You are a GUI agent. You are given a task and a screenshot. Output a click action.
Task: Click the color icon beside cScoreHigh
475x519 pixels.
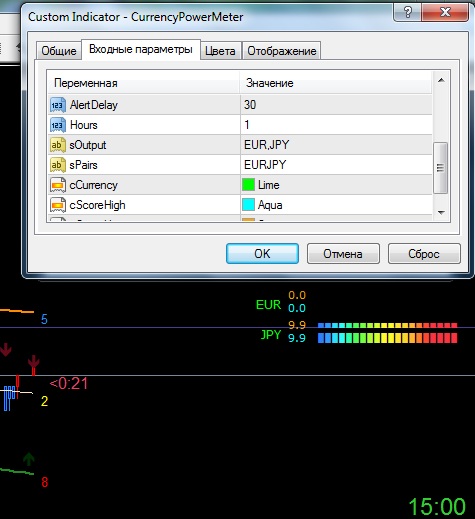point(57,205)
